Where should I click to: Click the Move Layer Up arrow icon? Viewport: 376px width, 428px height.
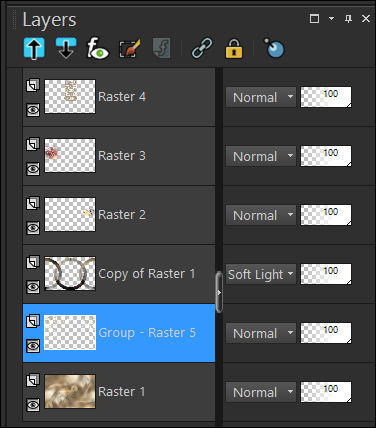(x=34, y=49)
